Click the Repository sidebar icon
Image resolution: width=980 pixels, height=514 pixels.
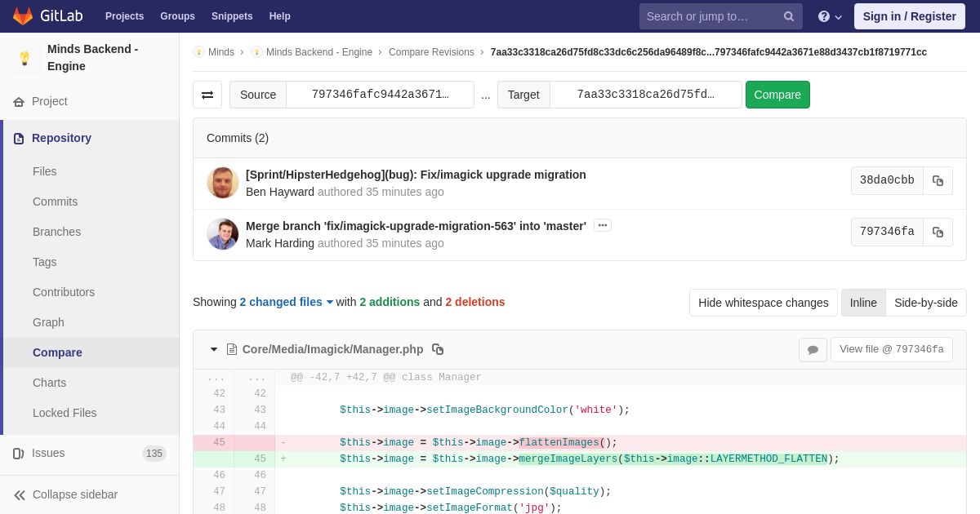(x=19, y=139)
